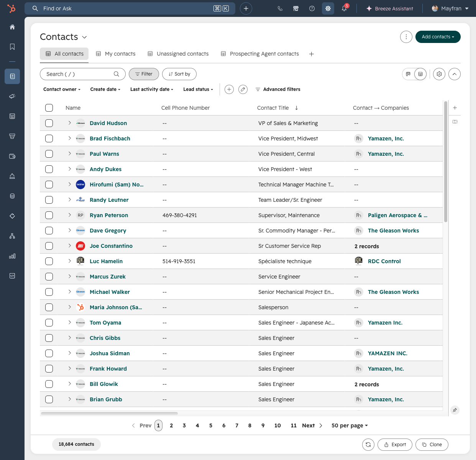476x460 pixels.
Task: Open Lead status filter dropdown
Action: [198, 89]
